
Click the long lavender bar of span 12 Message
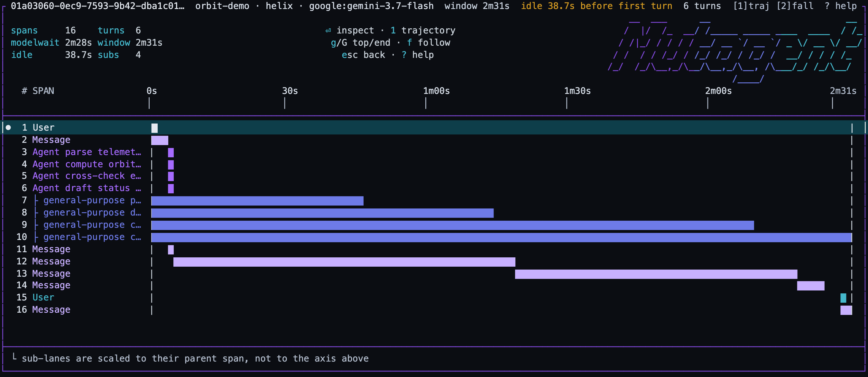(x=344, y=262)
